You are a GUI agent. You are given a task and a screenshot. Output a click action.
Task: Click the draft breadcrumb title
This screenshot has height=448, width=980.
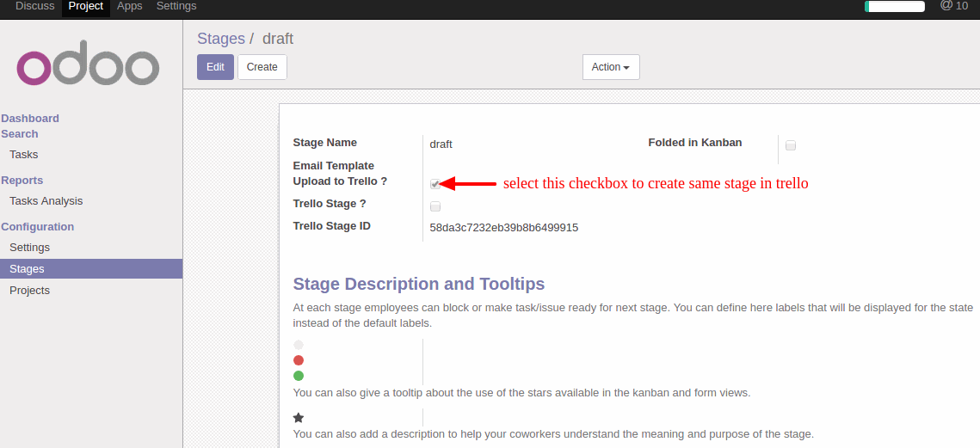point(278,39)
